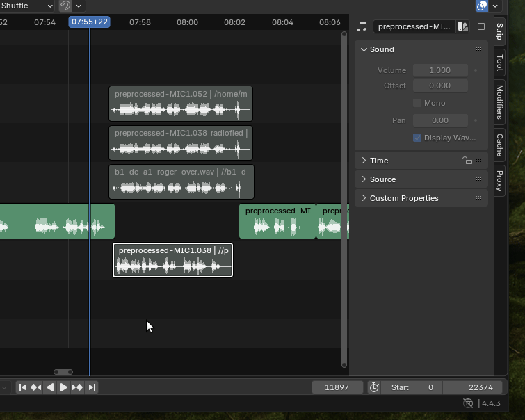Toggle the overlays button in header
This screenshot has height=420, width=525.
481,6
